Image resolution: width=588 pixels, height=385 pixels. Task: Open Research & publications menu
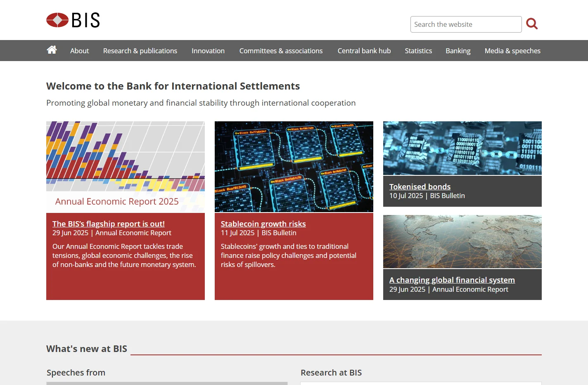point(140,51)
